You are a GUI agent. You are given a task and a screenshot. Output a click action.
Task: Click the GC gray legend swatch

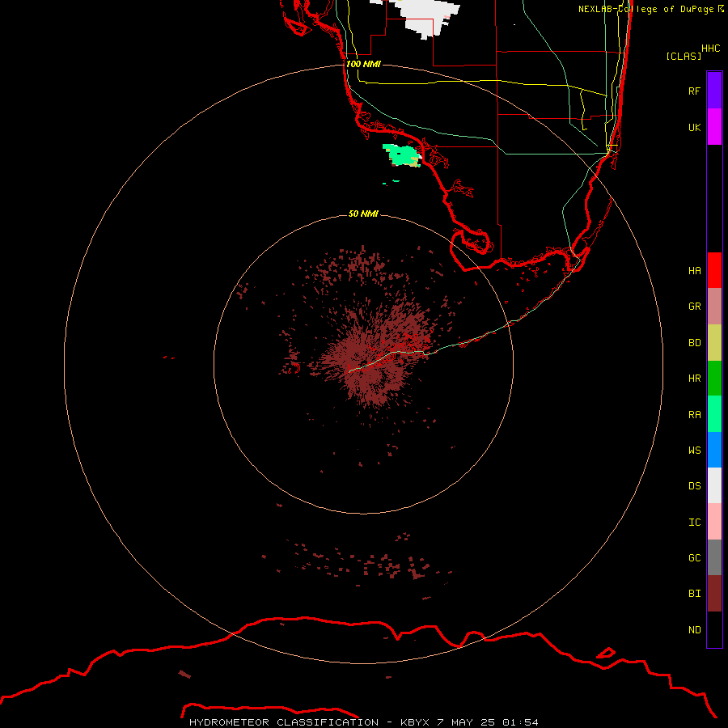point(714,557)
